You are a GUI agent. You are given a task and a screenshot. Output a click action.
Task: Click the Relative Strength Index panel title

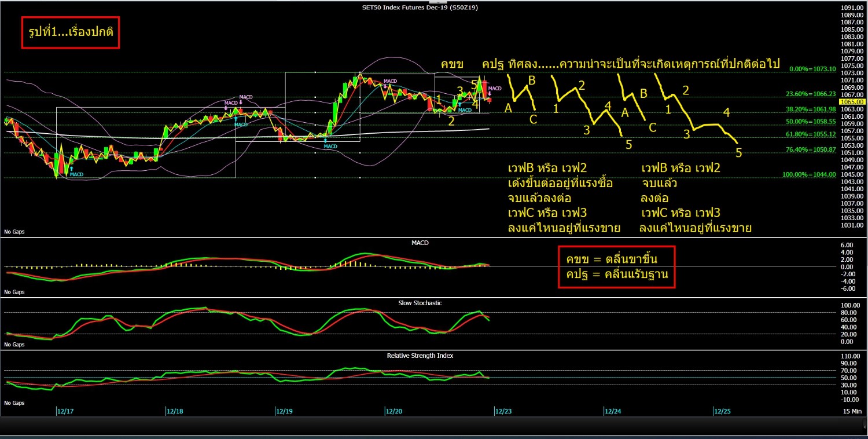click(x=420, y=355)
